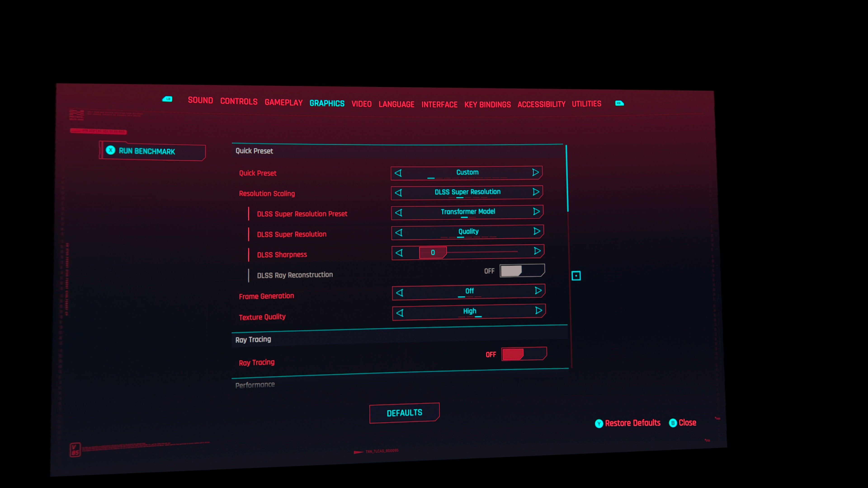868x488 pixels.
Task: Click the LB bumper icon left of SOUND
Action: pyautogui.click(x=167, y=99)
